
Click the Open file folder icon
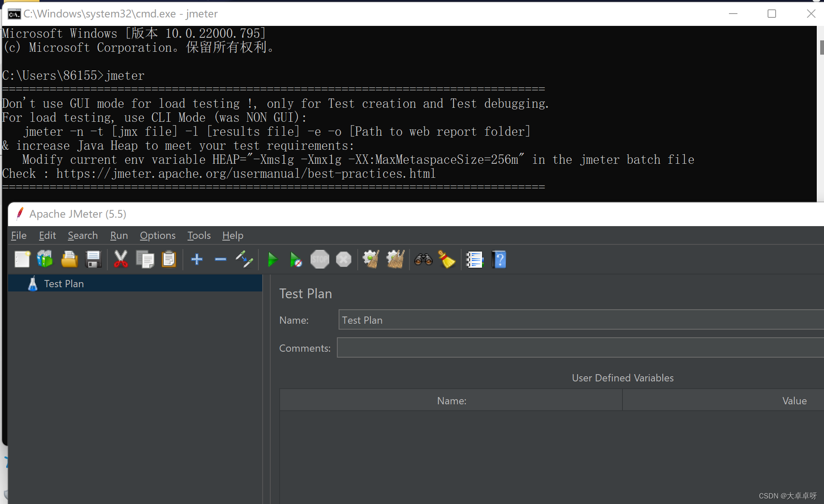pos(69,259)
